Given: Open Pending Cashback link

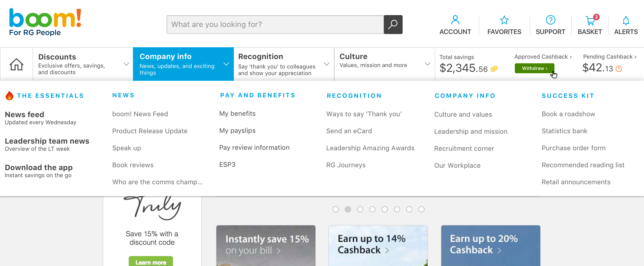Looking at the screenshot, I should click(610, 57).
